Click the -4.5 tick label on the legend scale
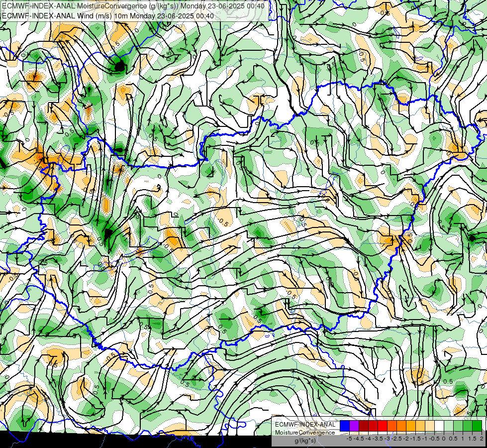Image resolution: width=487 pixels, height=448 pixels. (359, 439)
